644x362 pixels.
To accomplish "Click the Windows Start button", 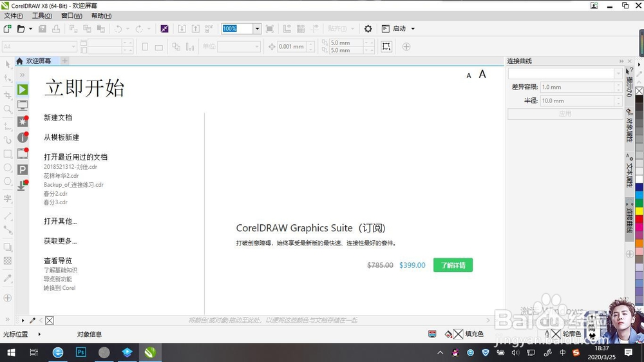I will 11,352.
